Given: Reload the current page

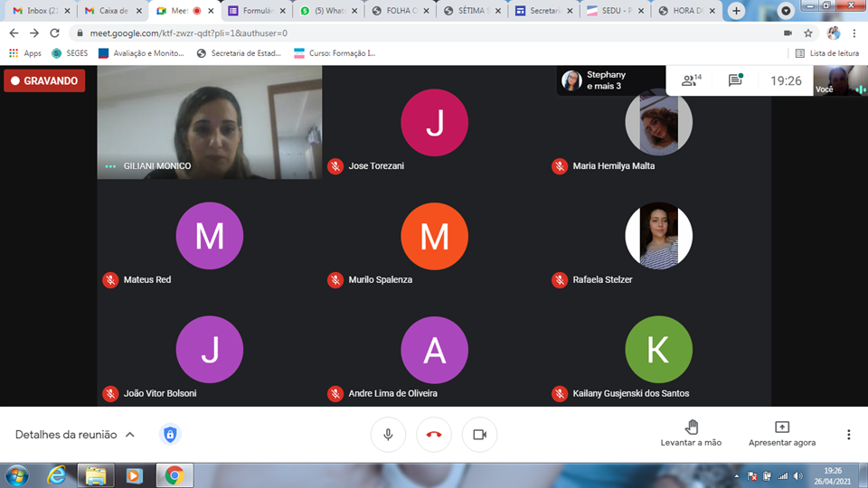Looking at the screenshot, I should coord(54,33).
